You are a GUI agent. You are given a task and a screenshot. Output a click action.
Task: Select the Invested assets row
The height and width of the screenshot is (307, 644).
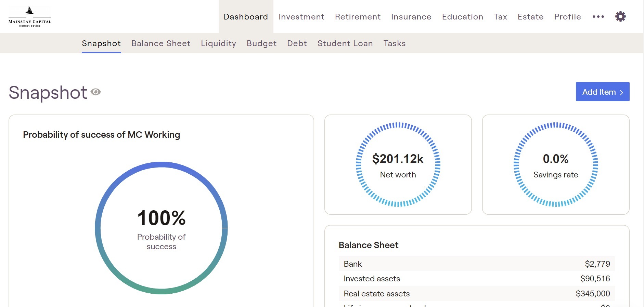477,279
